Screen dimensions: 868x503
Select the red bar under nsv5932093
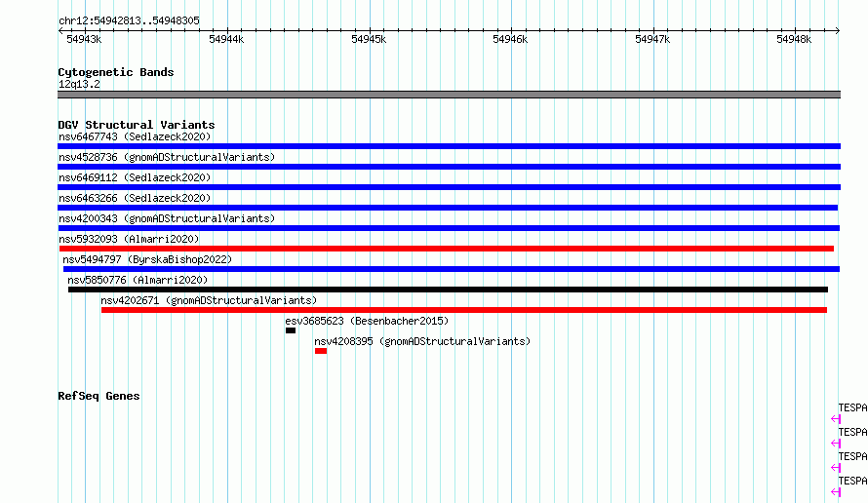[446, 249]
